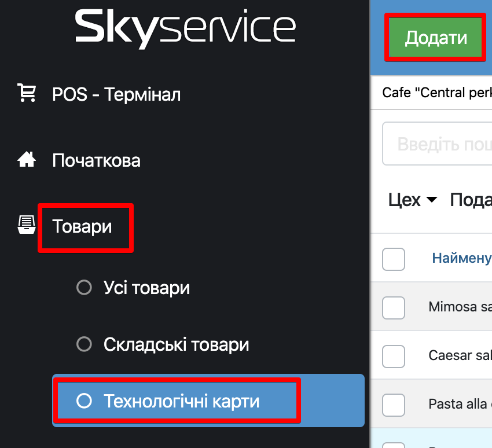The image size is (492, 448).
Task: Open POS - Термінал menu item
Action: click(116, 94)
